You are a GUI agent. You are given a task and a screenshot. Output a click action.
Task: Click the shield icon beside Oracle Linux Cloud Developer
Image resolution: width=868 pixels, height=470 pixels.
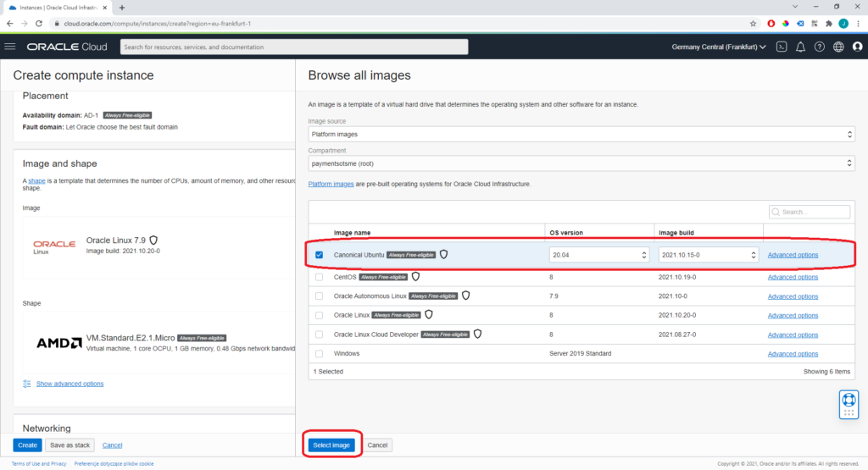click(x=477, y=334)
